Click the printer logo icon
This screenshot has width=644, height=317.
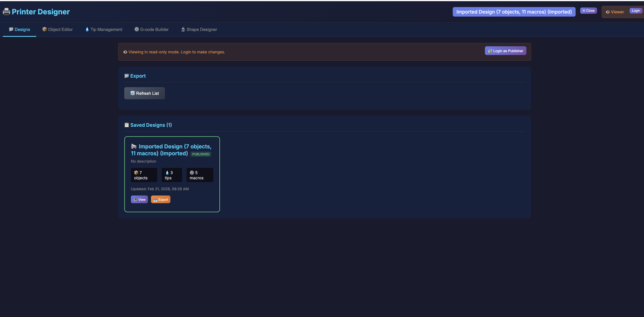point(6,12)
